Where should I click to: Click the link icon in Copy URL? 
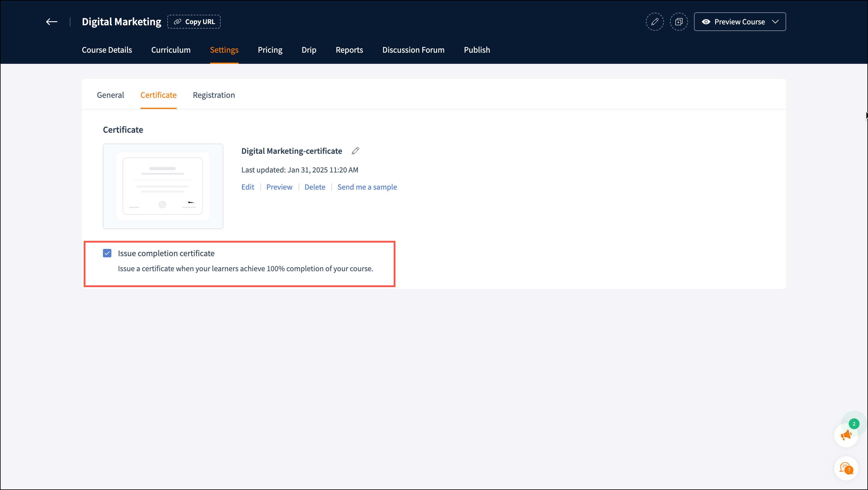pos(178,22)
